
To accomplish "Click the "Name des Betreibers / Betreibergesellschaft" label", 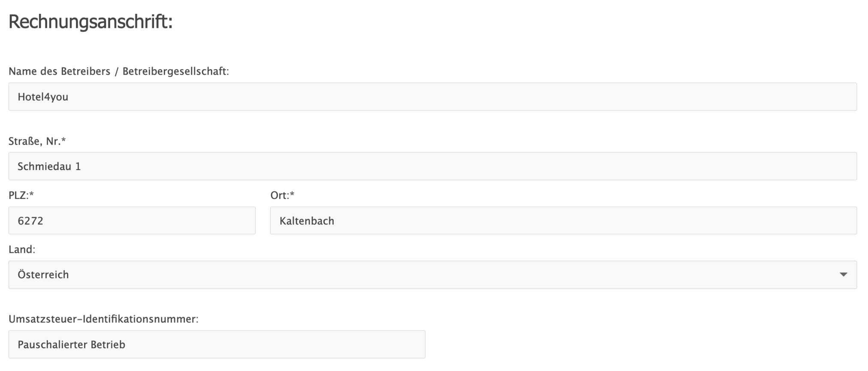I will click(x=119, y=71).
